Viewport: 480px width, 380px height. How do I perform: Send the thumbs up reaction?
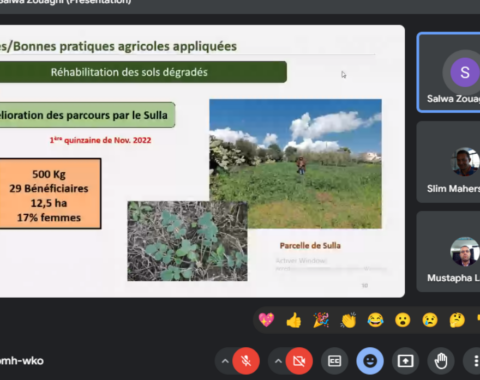click(x=294, y=320)
